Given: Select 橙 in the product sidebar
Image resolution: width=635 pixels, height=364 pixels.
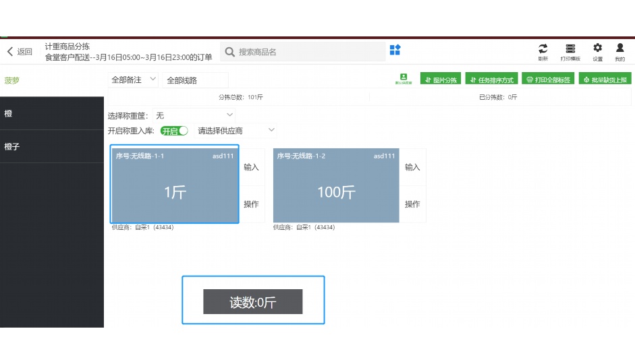Looking at the screenshot, I should 52,113.
